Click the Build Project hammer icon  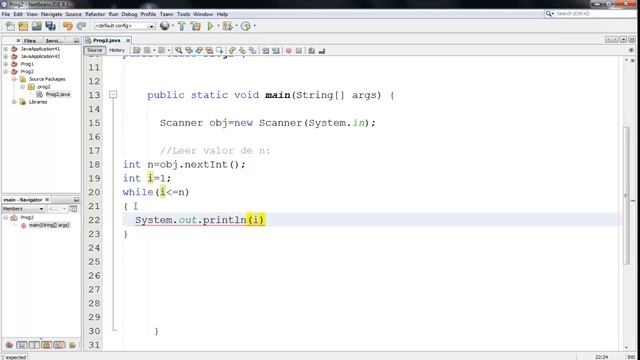click(x=182, y=26)
